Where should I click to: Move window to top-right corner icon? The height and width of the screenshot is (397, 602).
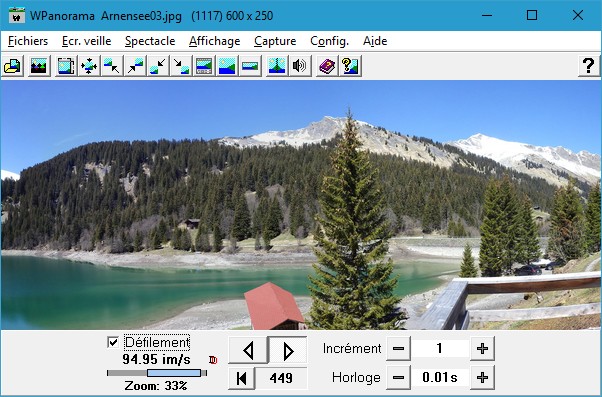[x=135, y=66]
